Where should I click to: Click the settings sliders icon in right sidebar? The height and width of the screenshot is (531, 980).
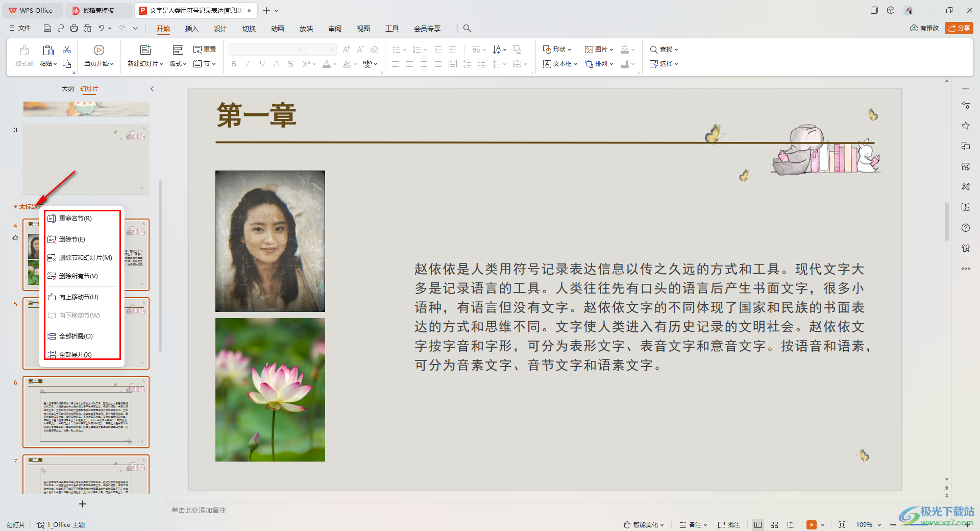966,105
